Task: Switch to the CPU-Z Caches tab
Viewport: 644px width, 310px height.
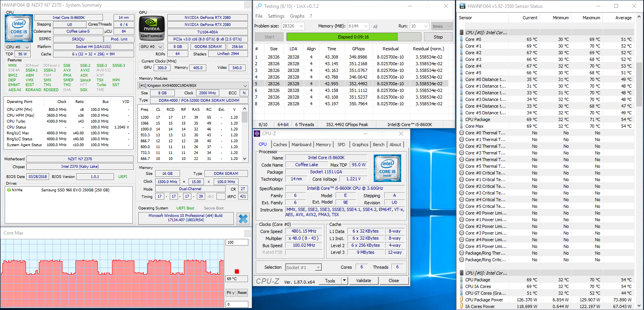Action: [x=280, y=145]
